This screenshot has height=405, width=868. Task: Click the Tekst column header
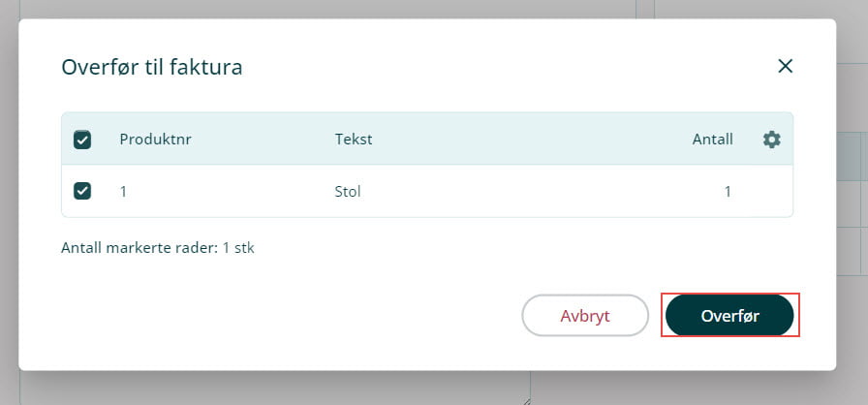click(354, 140)
